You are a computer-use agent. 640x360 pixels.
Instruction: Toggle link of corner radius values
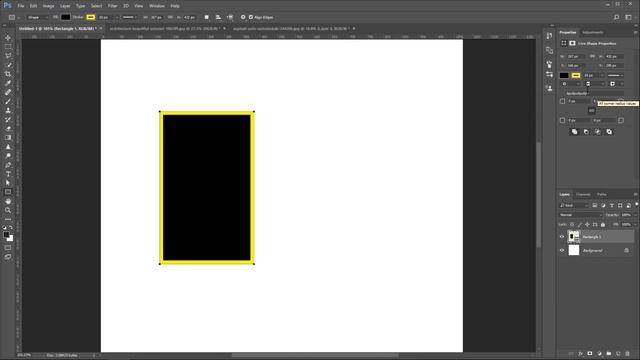click(x=591, y=111)
